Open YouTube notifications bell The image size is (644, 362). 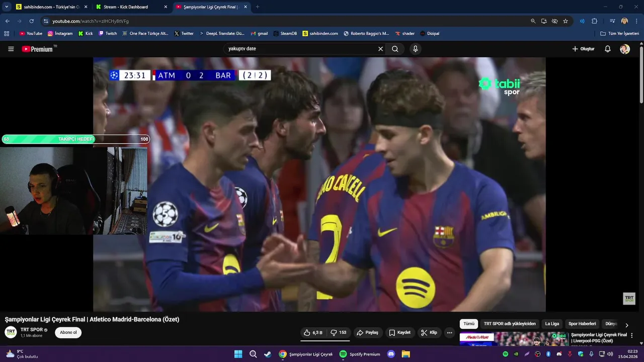click(x=607, y=49)
